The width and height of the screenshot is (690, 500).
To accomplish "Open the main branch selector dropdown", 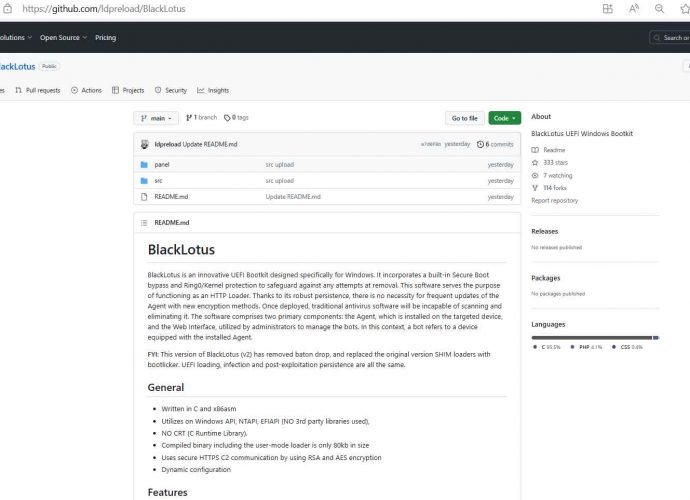I will (156, 118).
